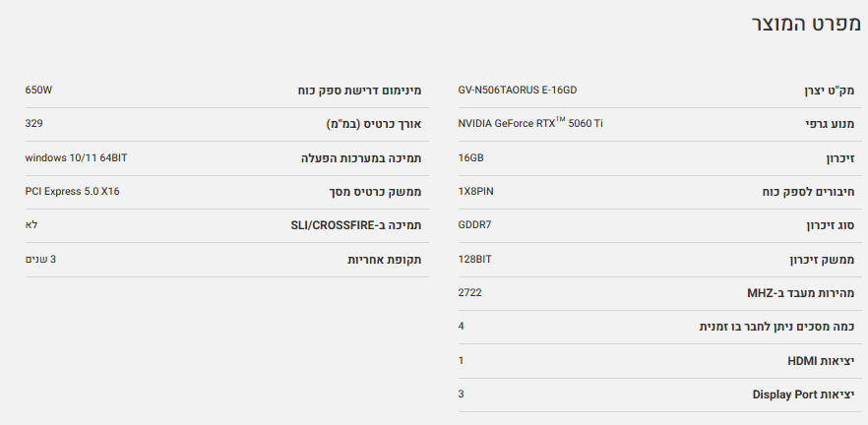Click the 329 card length value
This screenshot has width=868, height=425.
(x=33, y=124)
